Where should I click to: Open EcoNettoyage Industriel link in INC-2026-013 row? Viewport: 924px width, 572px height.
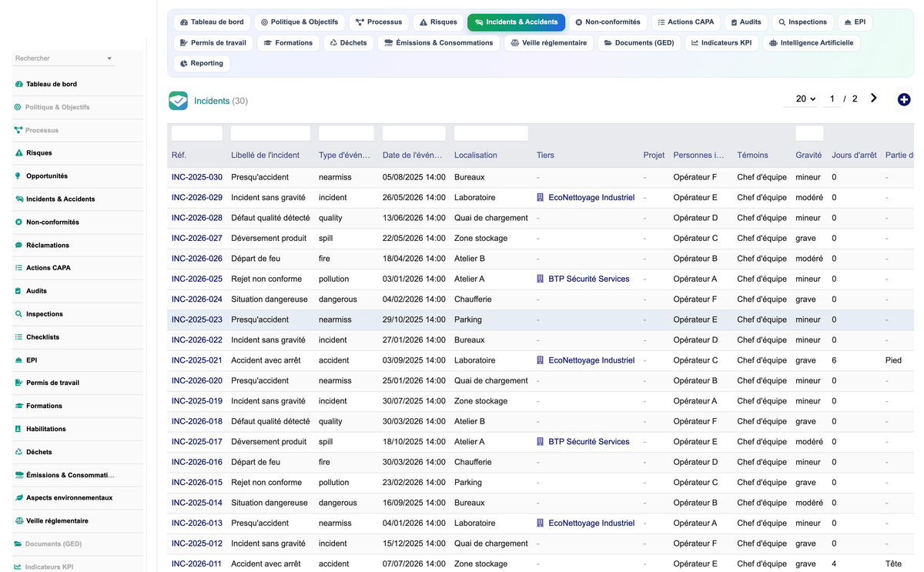point(591,523)
